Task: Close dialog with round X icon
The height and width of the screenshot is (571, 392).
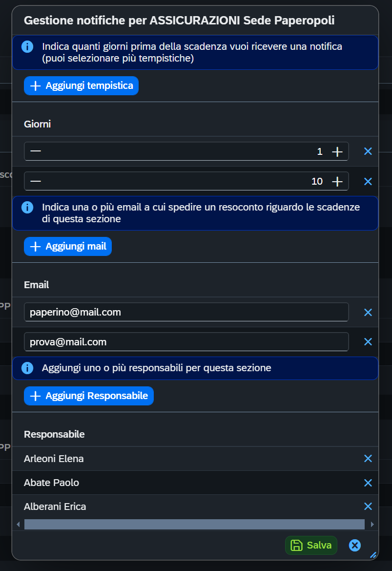Action: tap(355, 546)
